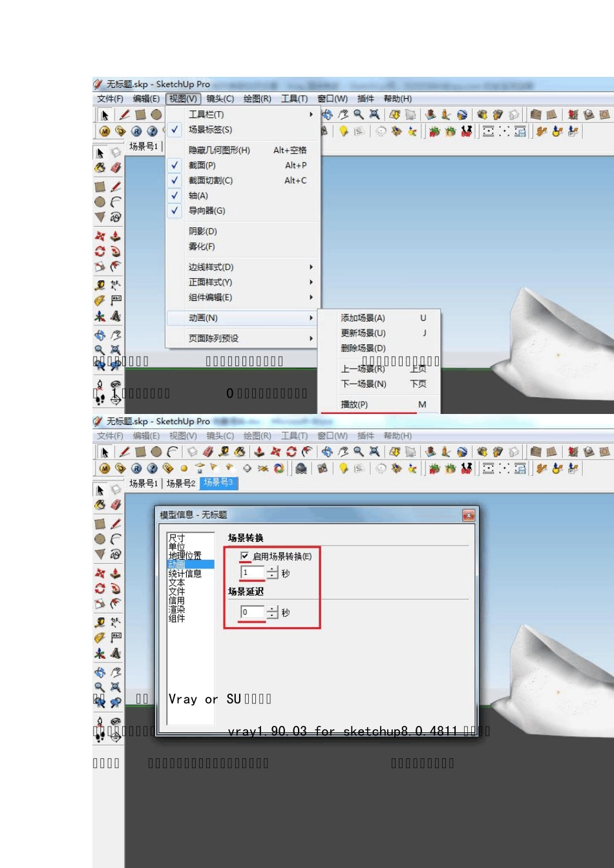Click the 场景转换 seconds spinner arrows
The height and width of the screenshot is (868, 614).
pos(272,573)
